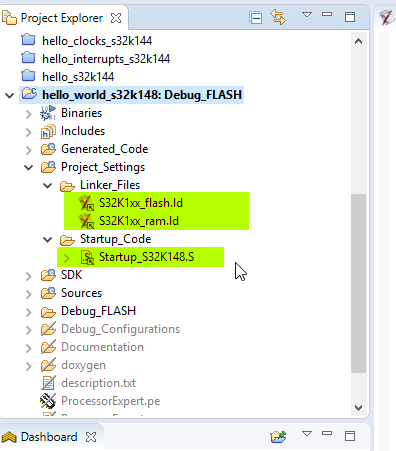Screen dimensions: 396x451
Task: Click Generated_Code source folder icon
Action: point(48,149)
